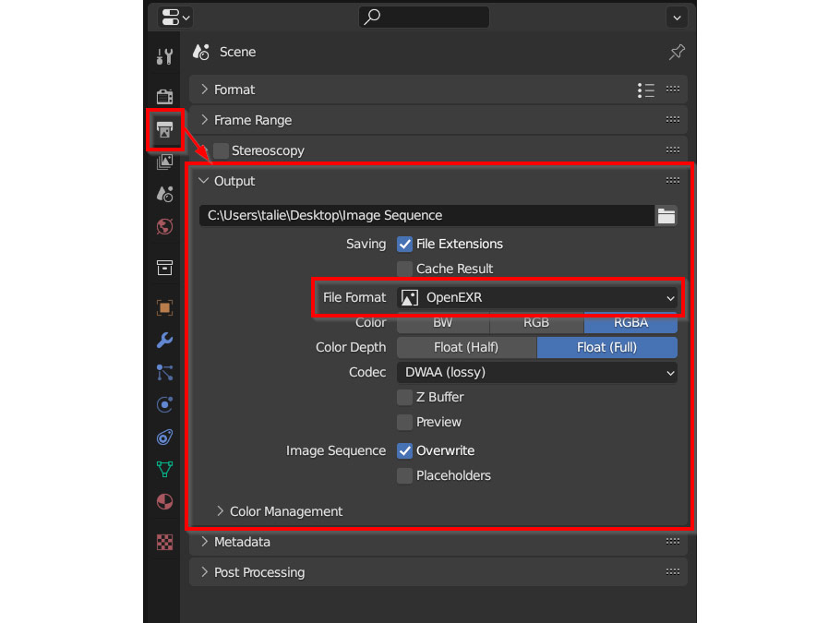Switch to the World properties globe icon
Image resolution: width=840 pixels, height=623 pixels.
[x=164, y=226]
